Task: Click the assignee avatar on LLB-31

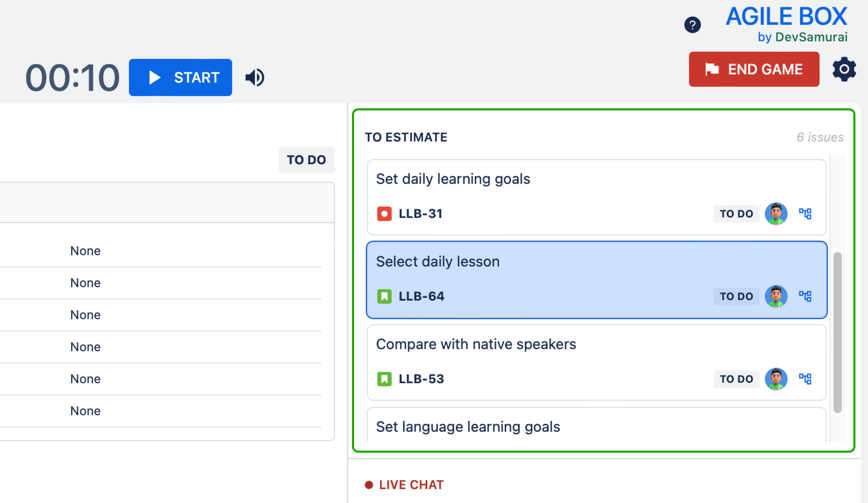Action: coord(776,213)
